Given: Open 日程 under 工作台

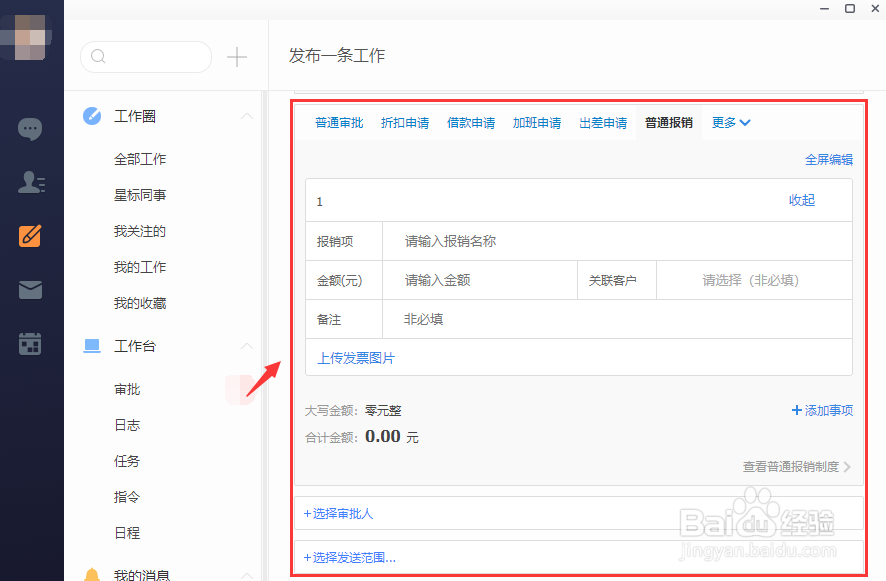Looking at the screenshot, I should (127, 533).
